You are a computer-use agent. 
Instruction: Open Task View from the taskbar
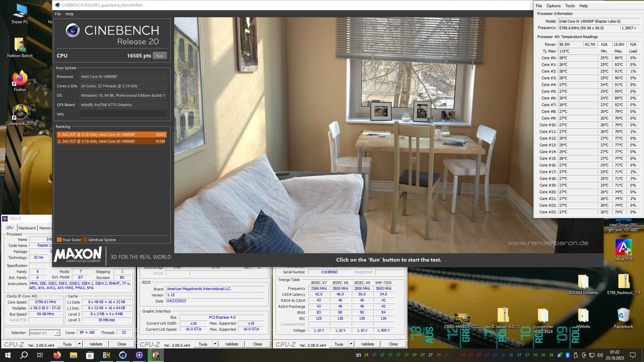pyautogui.click(x=40, y=355)
